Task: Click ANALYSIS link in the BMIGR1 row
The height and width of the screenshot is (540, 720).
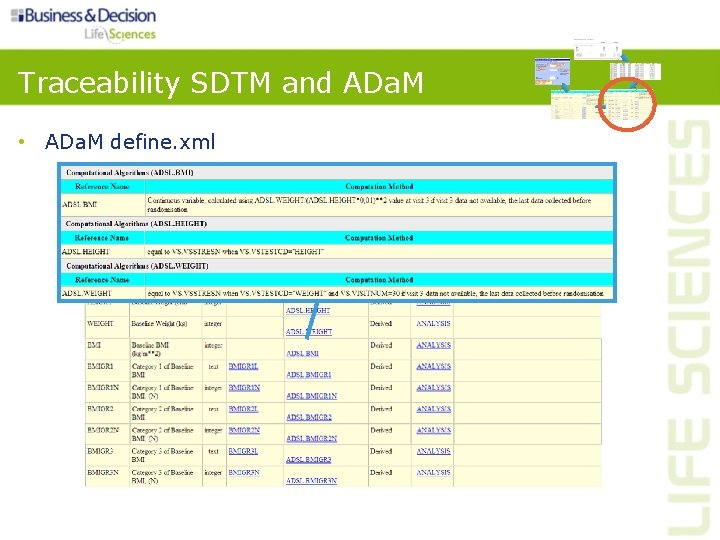Action: tap(433, 366)
